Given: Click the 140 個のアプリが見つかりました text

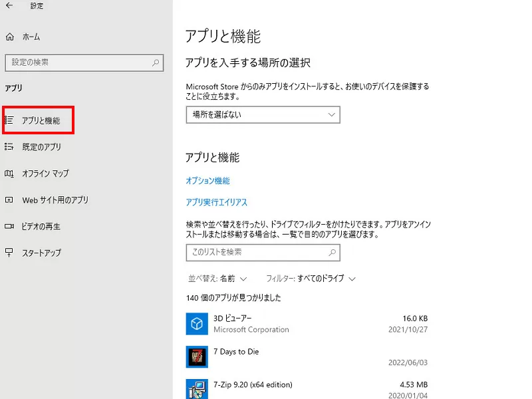Looking at the screenshot, I should tap(233, 298).
